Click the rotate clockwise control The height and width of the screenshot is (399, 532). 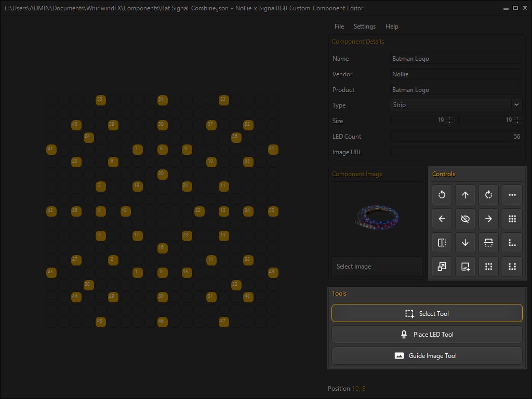tap(488, 195)
